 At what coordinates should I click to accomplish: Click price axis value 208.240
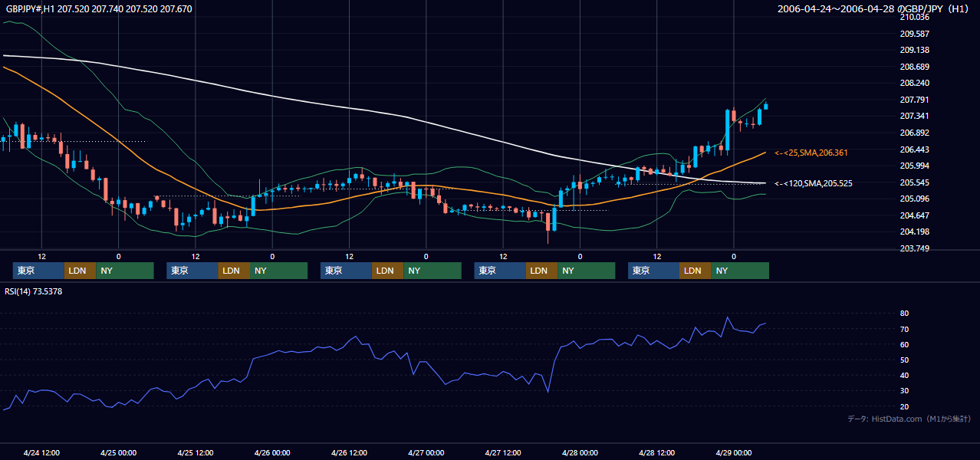pos(915,83)
